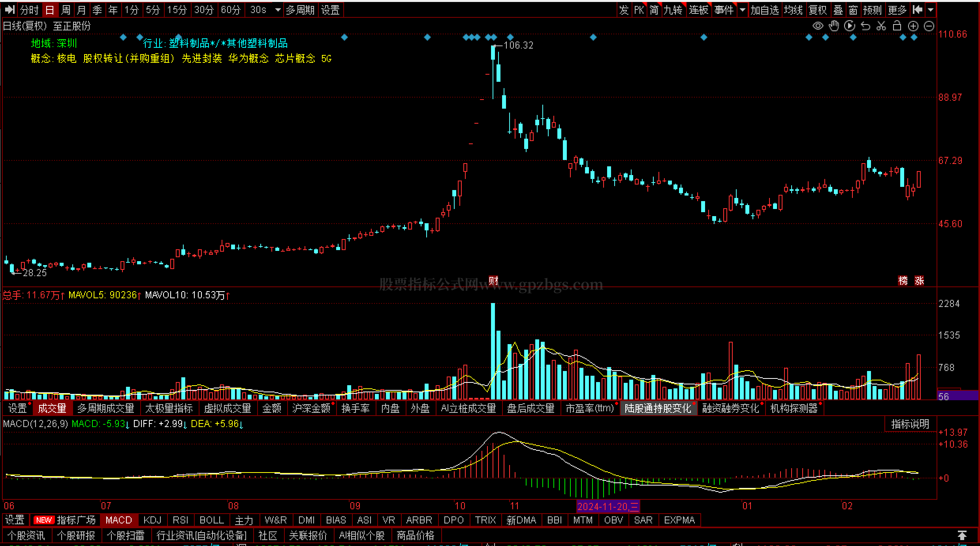Click the scroll-to-top arrow icon at bottom right
Viewport: 980px width, 546px height.
[x=962, y=535]
